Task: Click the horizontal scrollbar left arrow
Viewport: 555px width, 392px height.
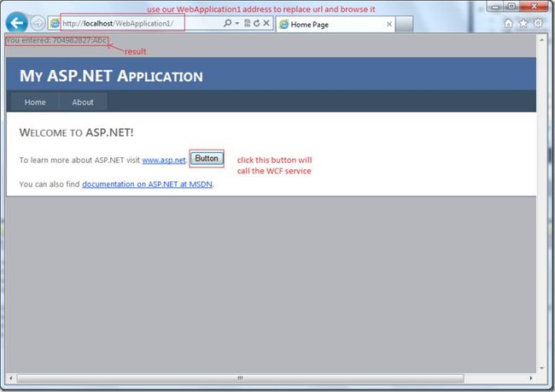Action: pyautogui.click(x=11, y=378)
